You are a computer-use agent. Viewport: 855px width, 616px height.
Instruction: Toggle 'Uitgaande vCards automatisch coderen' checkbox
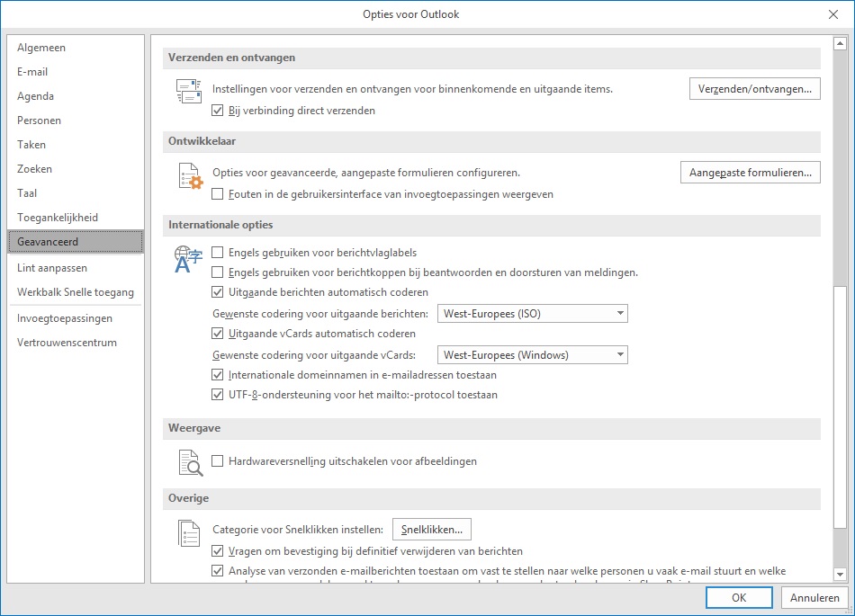[x=218, y=334]
